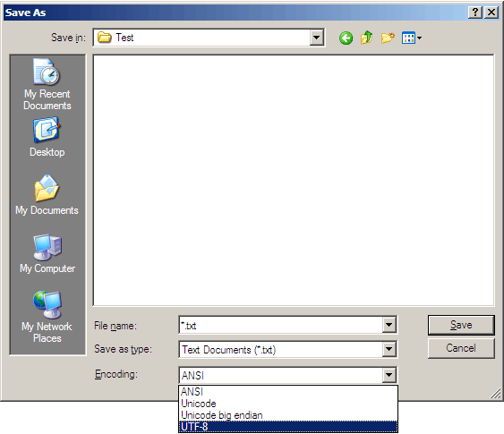Create a new folder
This screenshot has width=504, height=434.
[x=388, y=38]
